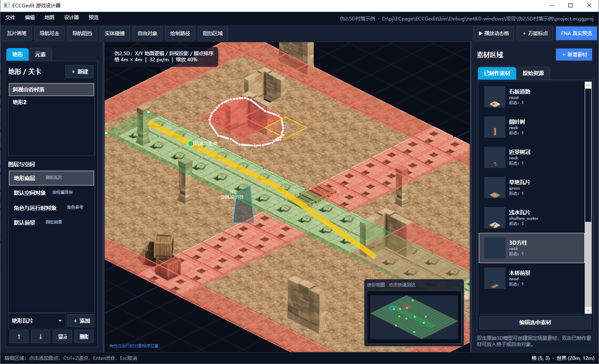Switch to the 原始资源 tab
This screenshot has height=364, width=599.
coord(533,73)
